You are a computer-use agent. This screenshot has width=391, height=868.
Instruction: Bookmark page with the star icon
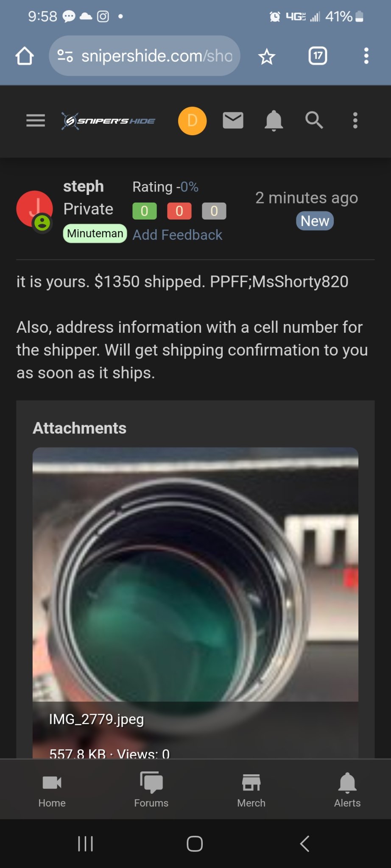[x=267, y=56]
